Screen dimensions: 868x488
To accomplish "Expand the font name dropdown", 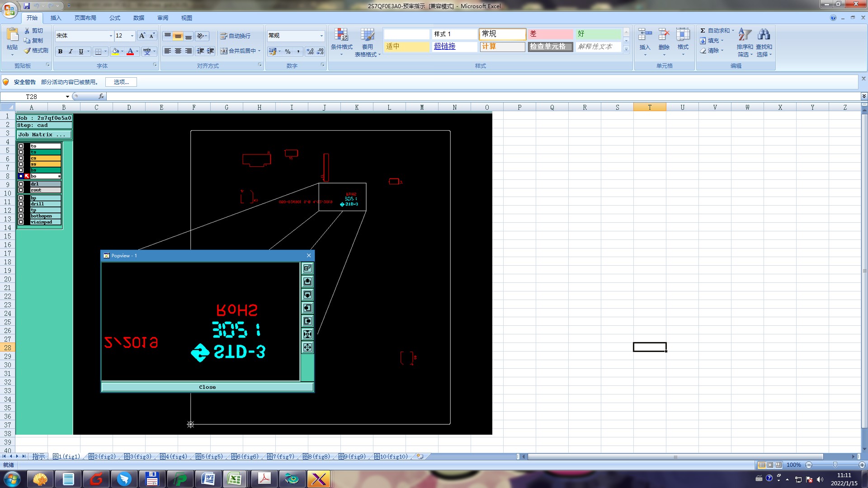I will click(x=111, y=36).
